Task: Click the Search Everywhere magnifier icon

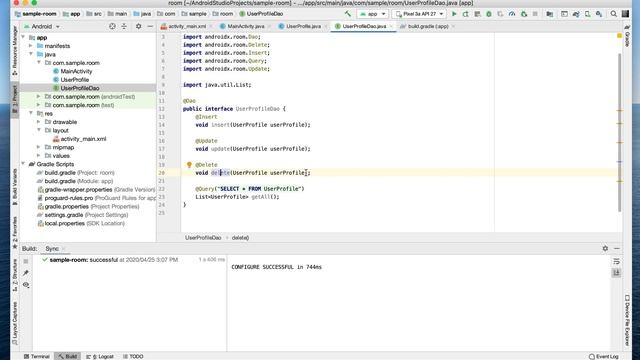Action: (613, 14)
